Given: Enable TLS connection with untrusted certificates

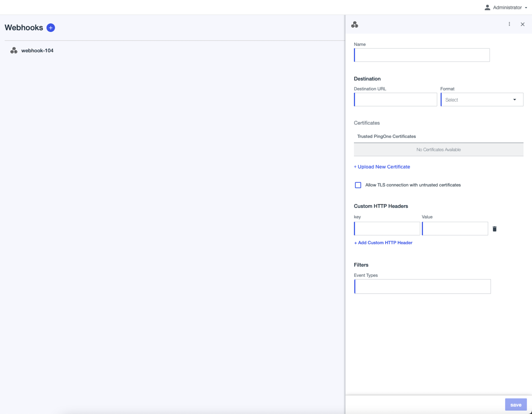Looking at the screenshot, I should (358, 185).
